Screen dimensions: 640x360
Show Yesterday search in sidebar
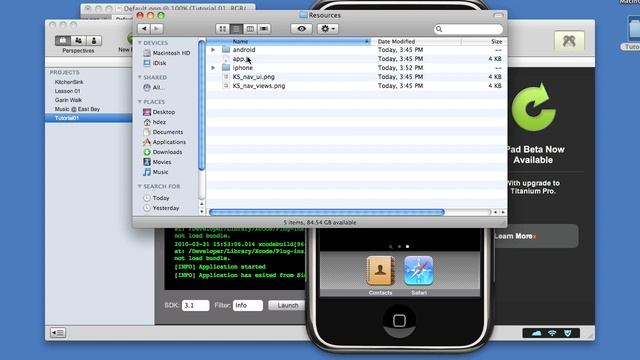click(161, 208)
